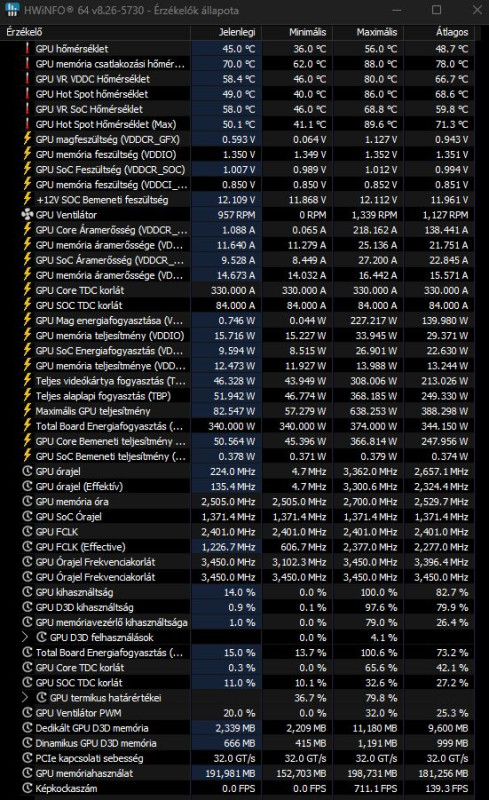This screenshot has width=489, height=800.
Task: Select the GPU memóriahasználat label
Action: [x=84, y=773]
